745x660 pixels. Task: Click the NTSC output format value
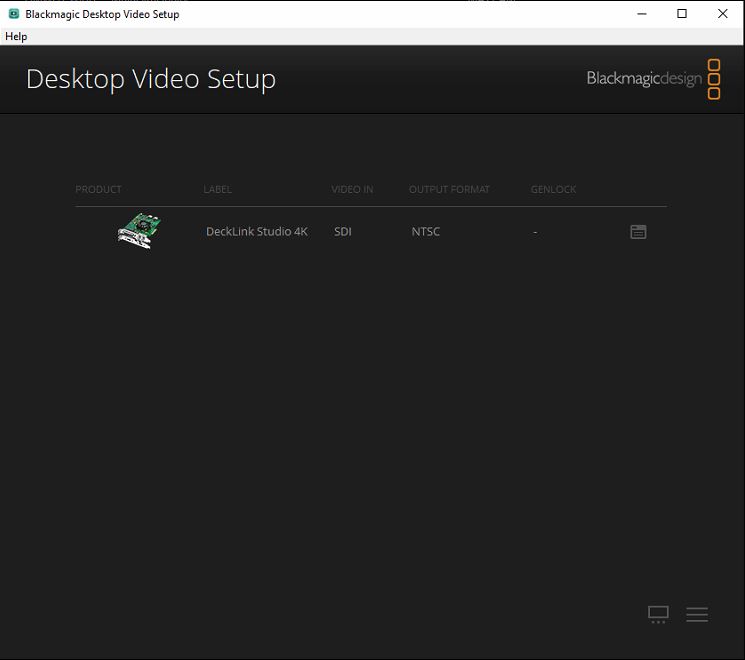tap(426, 231)
